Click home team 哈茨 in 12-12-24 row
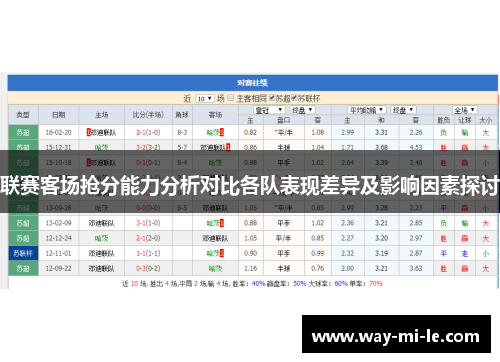Screen dimensions: 500x362 tap(102, 238)
